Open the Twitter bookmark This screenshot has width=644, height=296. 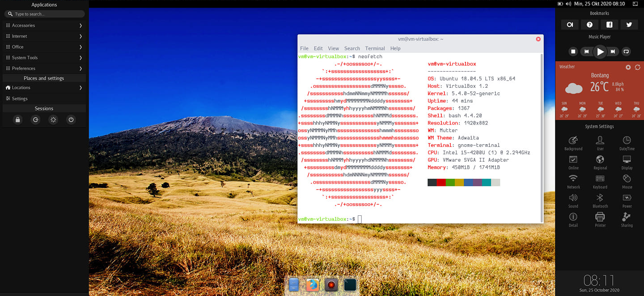(x=629, y=25)
